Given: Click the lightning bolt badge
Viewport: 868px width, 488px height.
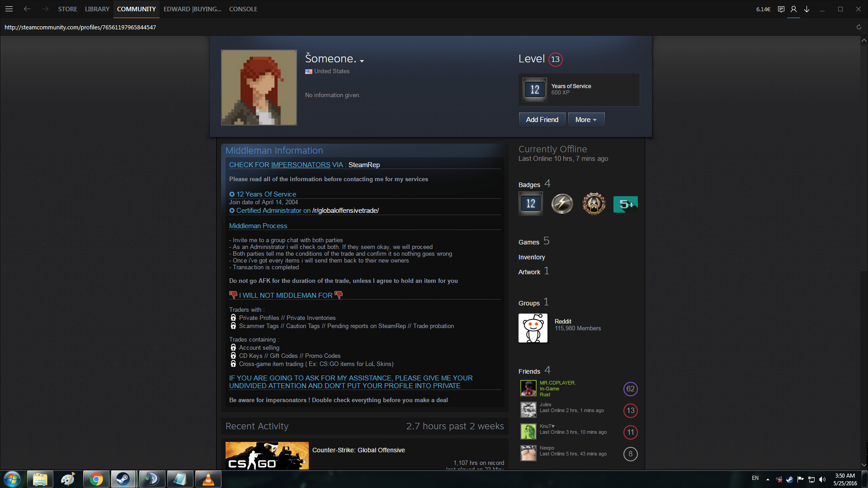Looking at the screenshot, I should (x=562, y=204).
